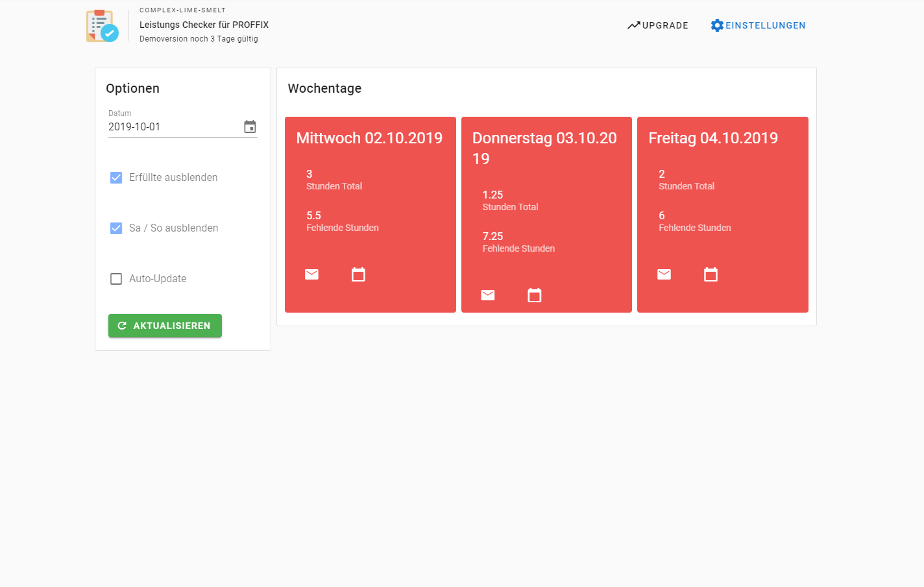
Task: Click the refresh icon inside Aktualisieren button
Action: [123, 326]
